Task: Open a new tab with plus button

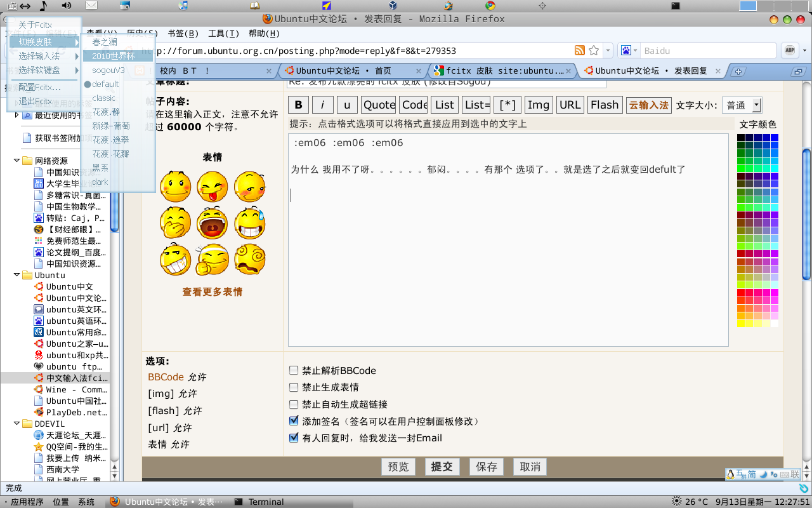Action: tap(738, 71)
